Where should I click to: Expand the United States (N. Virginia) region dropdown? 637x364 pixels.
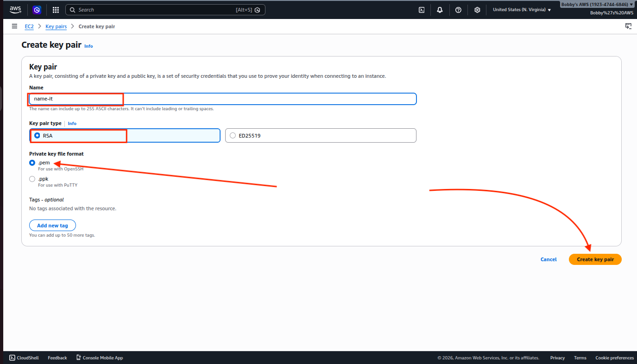coord(522,10)
